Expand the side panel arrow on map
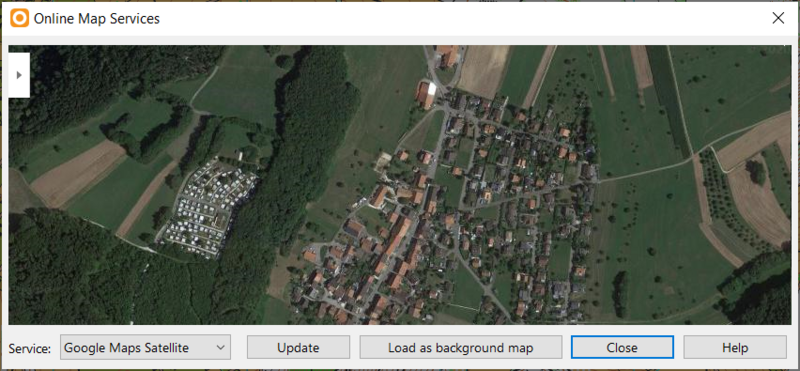800x371 pixels. coord(19,75)
